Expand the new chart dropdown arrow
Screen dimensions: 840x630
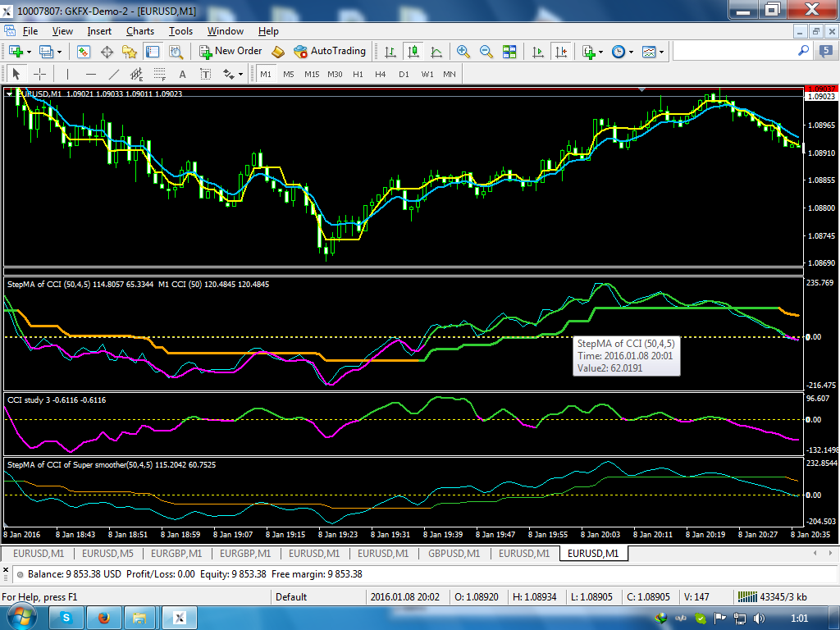point(29,52)
